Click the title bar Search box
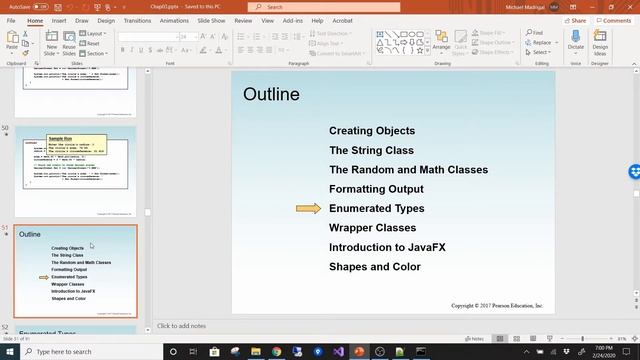Image resolution: width=640 pixels, height=360 pixels. (324, 7)
